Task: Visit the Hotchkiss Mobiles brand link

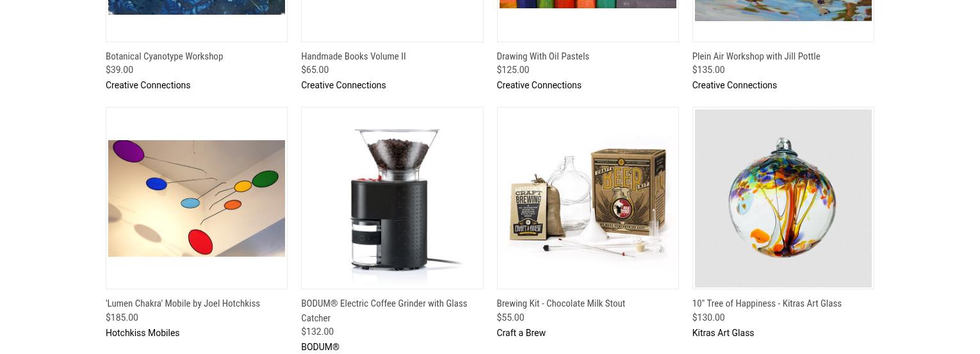Action: 142,333
